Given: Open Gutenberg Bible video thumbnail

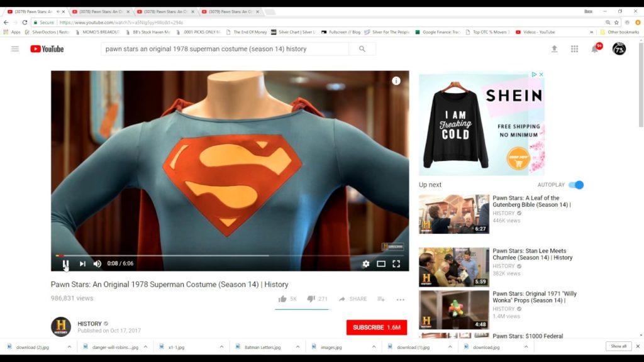Looking at the screenshot, I should (x=454, y=214).
